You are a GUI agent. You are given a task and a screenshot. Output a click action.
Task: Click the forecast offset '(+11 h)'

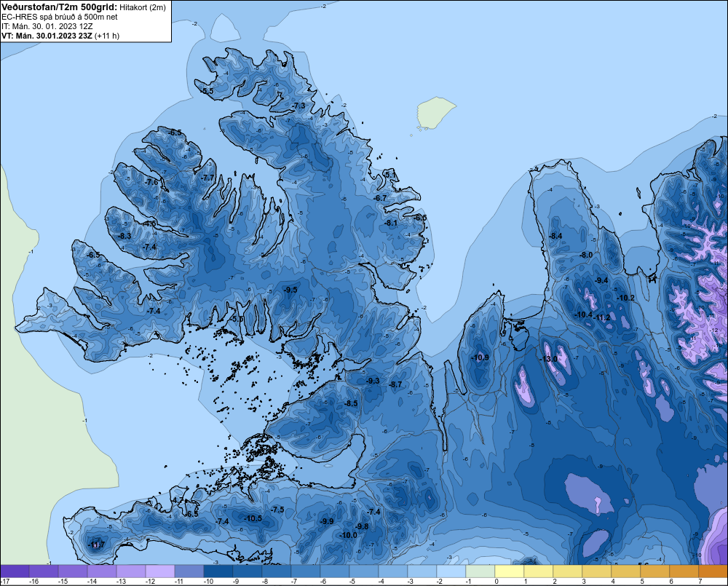point(107,36)
